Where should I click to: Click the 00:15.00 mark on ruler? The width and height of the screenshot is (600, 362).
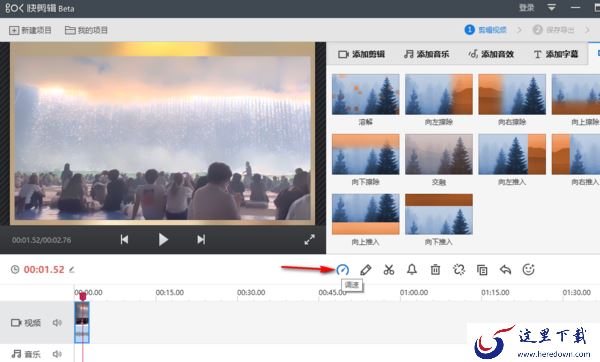(170, 292)
